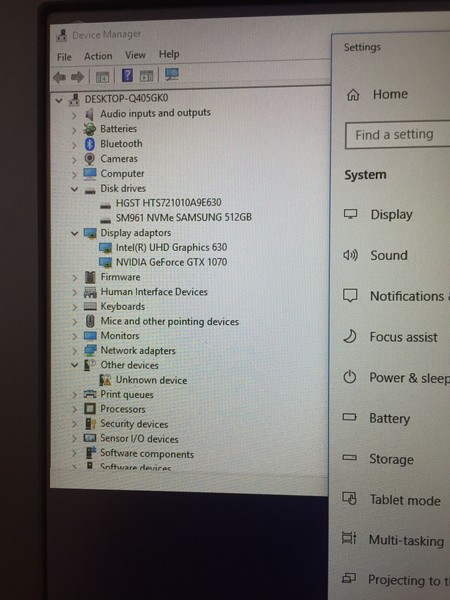Click the blue Help question mark icon
The height and width of the screenshot is (600, 450).
127,75
